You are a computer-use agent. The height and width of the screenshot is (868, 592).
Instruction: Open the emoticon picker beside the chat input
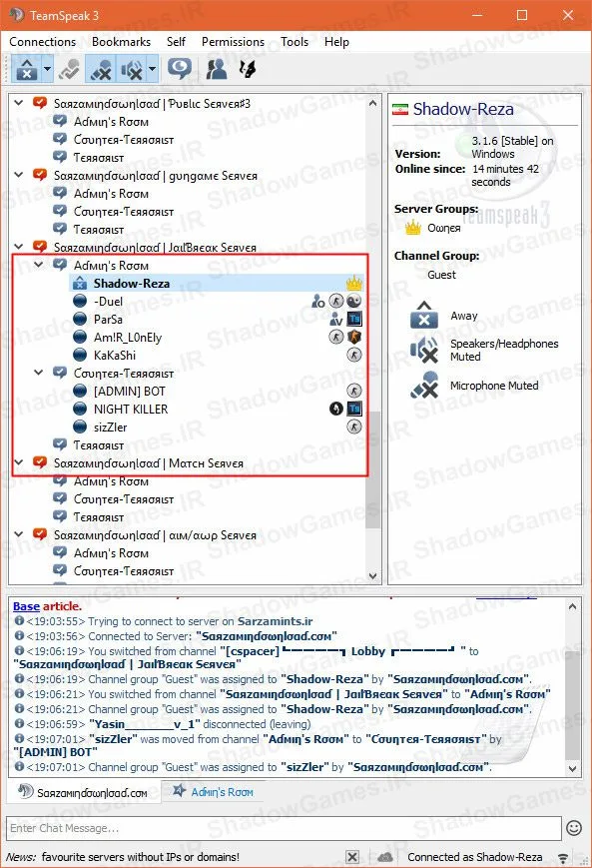(574, 828)
